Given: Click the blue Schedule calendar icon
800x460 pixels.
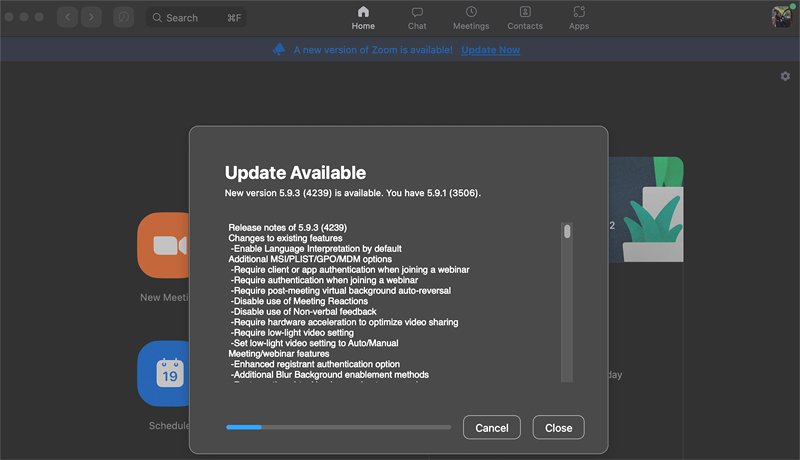Looking at the screenshot, I should (x=164, y=373).
